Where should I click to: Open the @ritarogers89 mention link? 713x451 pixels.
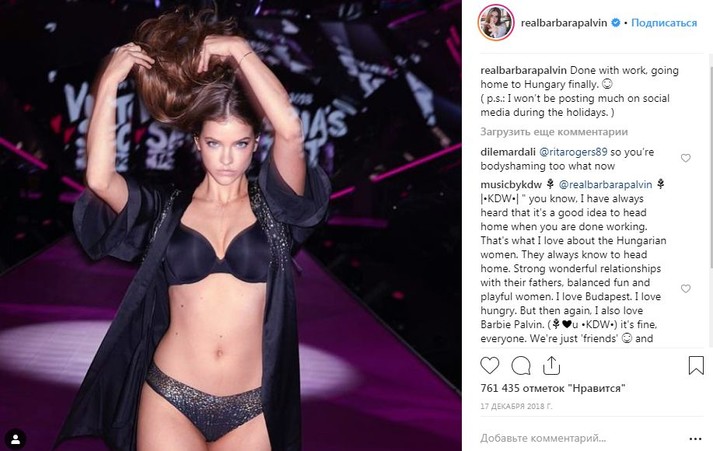point(573,152)
